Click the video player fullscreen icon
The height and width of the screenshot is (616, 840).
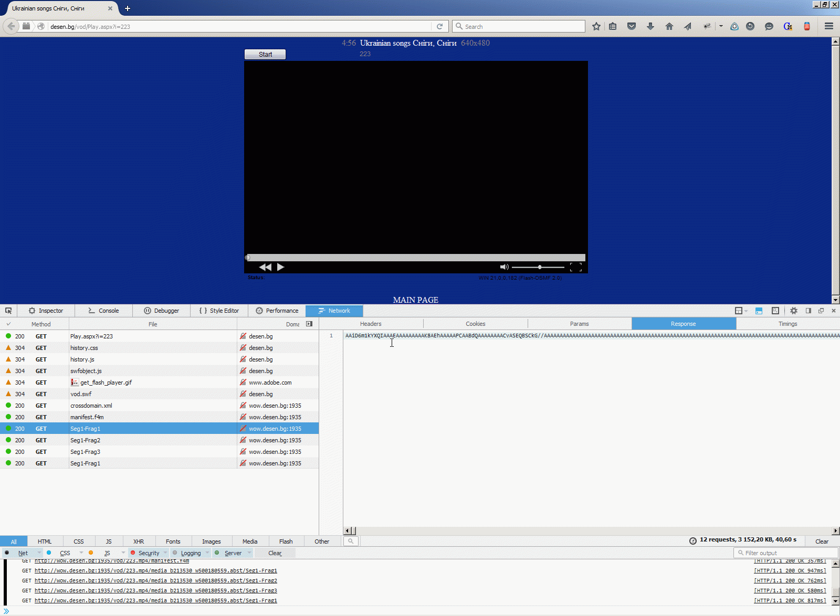coord(576,267)
